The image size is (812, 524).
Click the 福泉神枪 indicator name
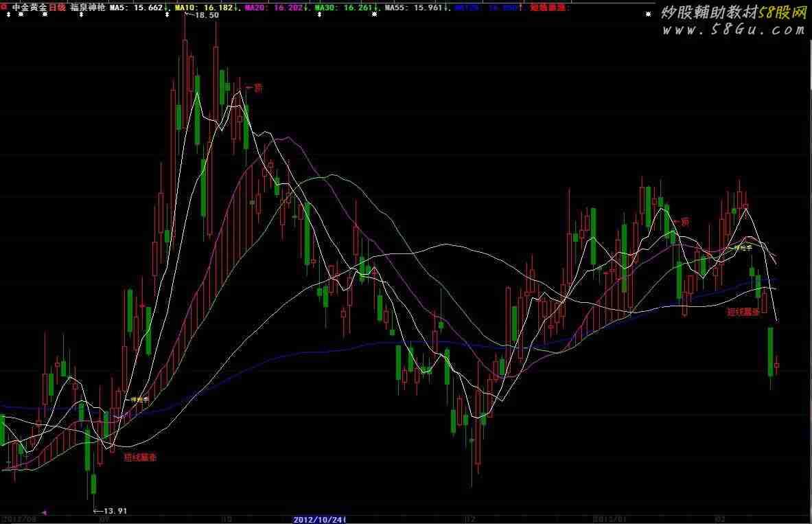88,8
